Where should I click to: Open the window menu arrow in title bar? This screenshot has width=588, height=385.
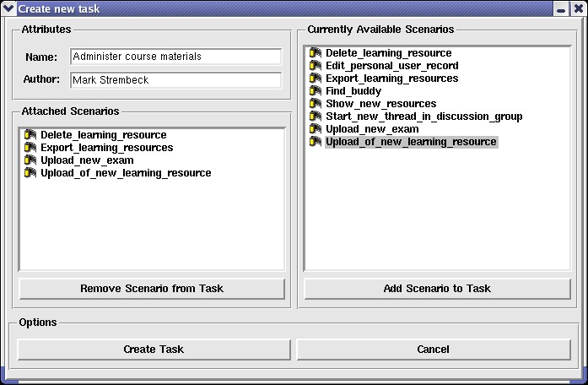point(8,8)
